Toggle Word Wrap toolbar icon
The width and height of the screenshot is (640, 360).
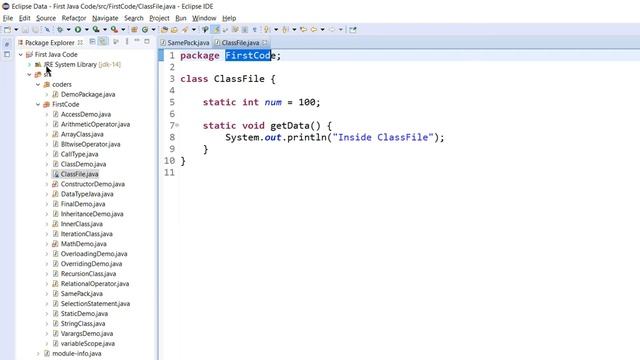(x=225, y=29)
